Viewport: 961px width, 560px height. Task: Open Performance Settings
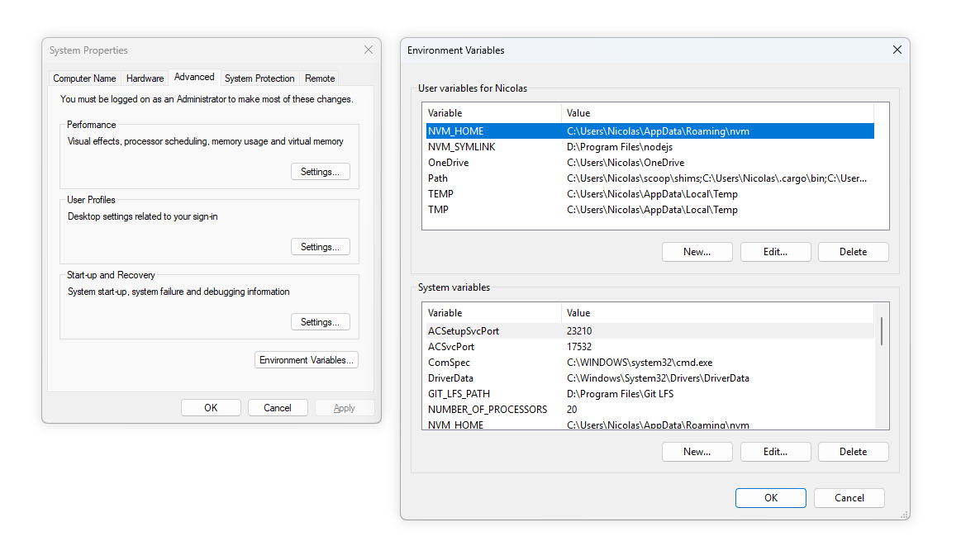coord(320,172)
